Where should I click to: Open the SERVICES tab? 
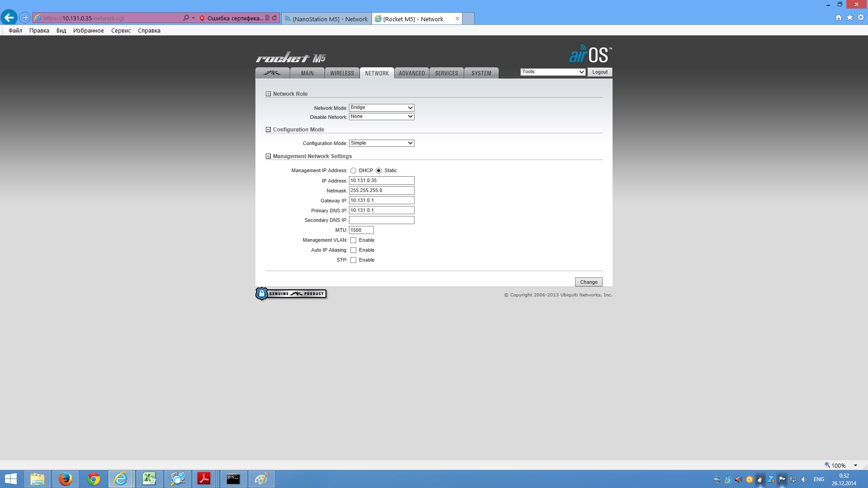point(447,73)
